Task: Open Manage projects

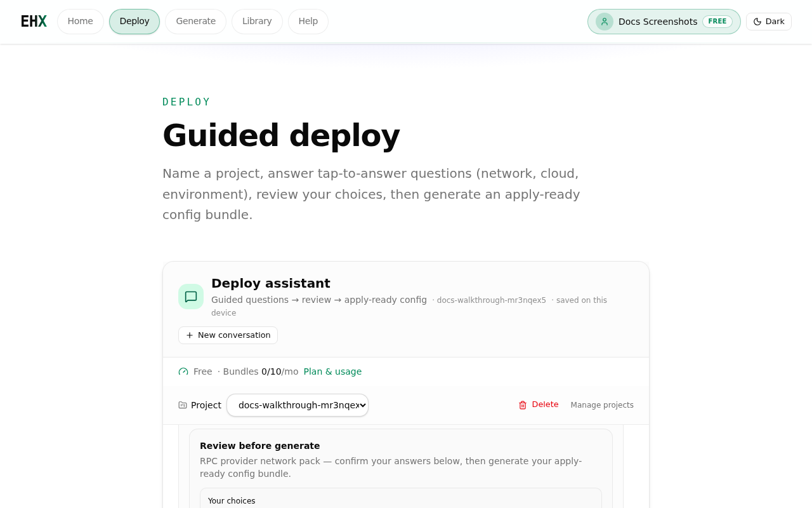Action: coord(602,405)
